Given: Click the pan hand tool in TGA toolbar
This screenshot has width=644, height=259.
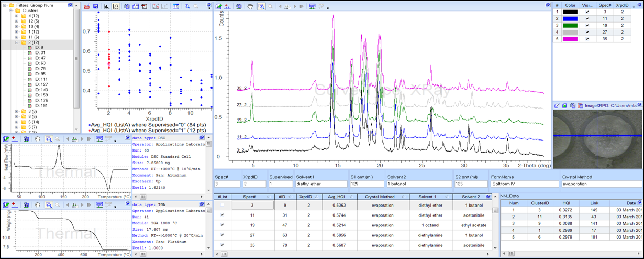Looking at the screenshot, I should pos(37,204).
